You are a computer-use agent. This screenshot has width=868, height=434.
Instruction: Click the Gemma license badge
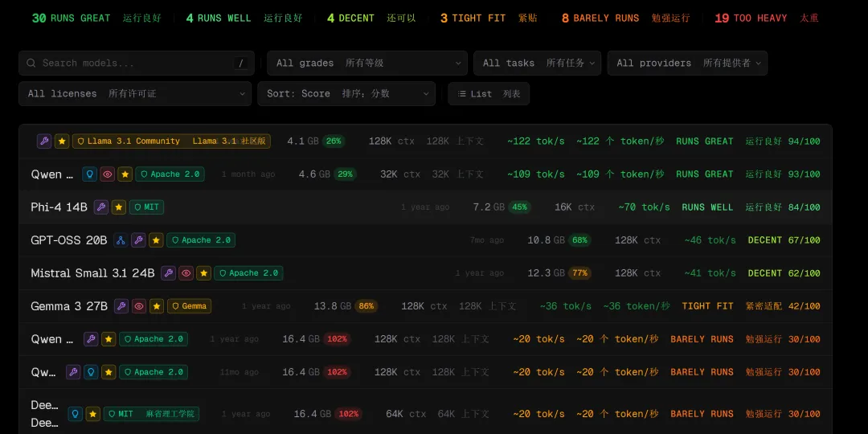(190, 306)
